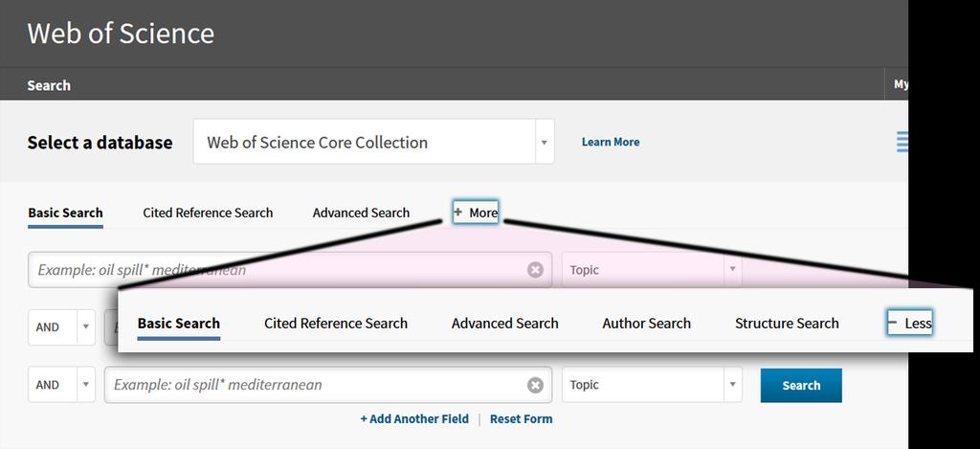Focus the third row search input field

pos(328,385)
